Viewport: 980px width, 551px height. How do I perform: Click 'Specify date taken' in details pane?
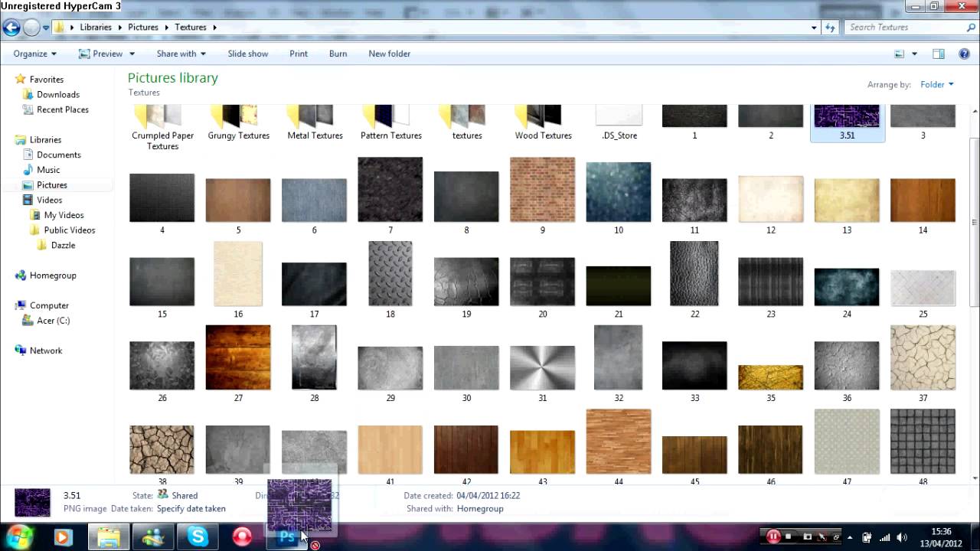point(191,508)
